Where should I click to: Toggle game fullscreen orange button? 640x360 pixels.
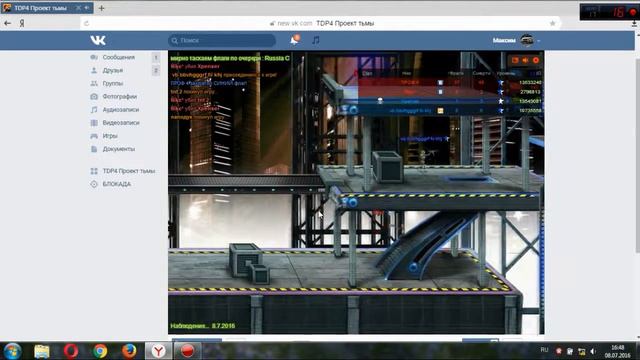coord(515,60)
